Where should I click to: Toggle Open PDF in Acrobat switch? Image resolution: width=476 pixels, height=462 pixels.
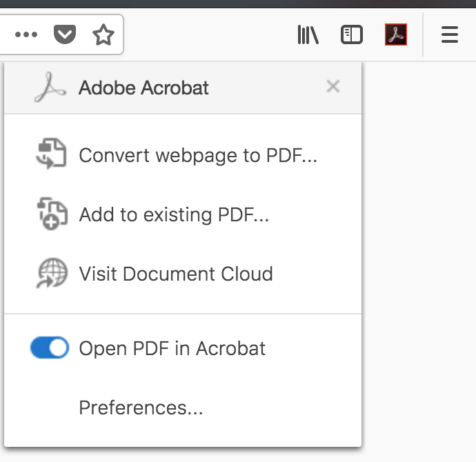pos(50,348)
